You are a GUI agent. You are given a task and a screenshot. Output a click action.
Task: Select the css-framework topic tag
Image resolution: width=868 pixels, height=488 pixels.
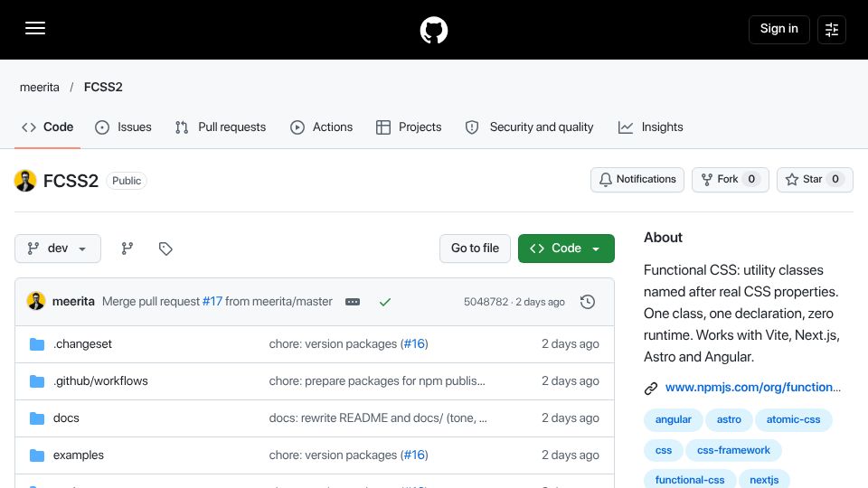point(733,450)
